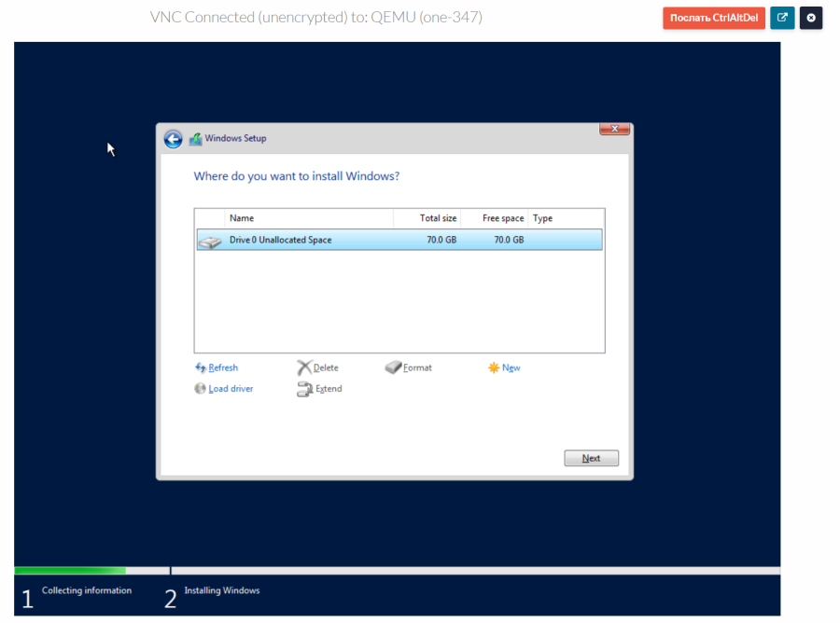Click the Next button
This screenshot has width=840, height=623.
point(591,458)
